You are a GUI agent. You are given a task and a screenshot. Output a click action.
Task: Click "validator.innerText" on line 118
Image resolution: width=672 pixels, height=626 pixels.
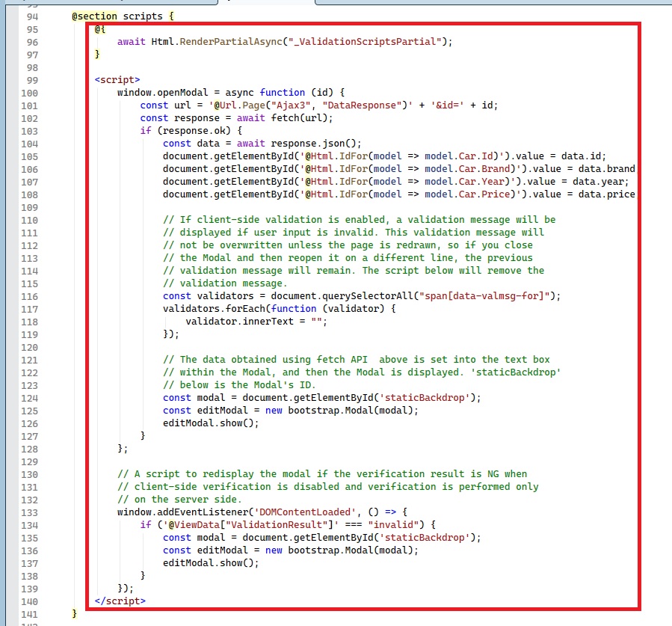(239, 321)
